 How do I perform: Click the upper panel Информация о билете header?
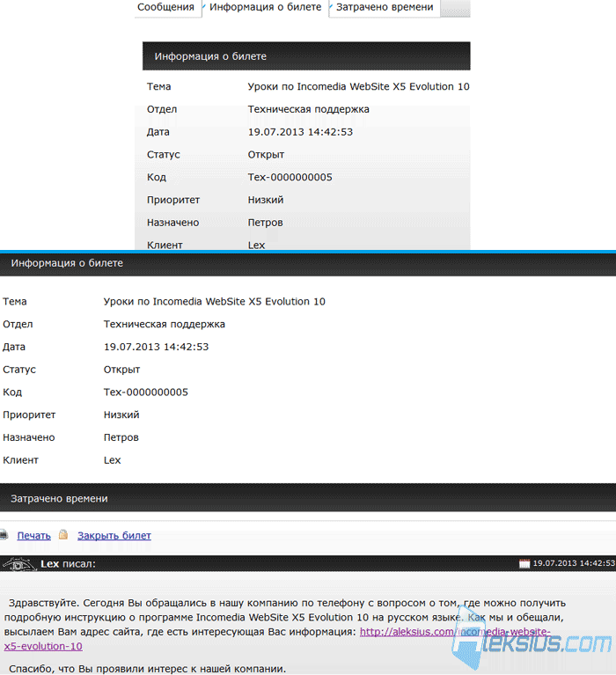[x=306, y=56]
